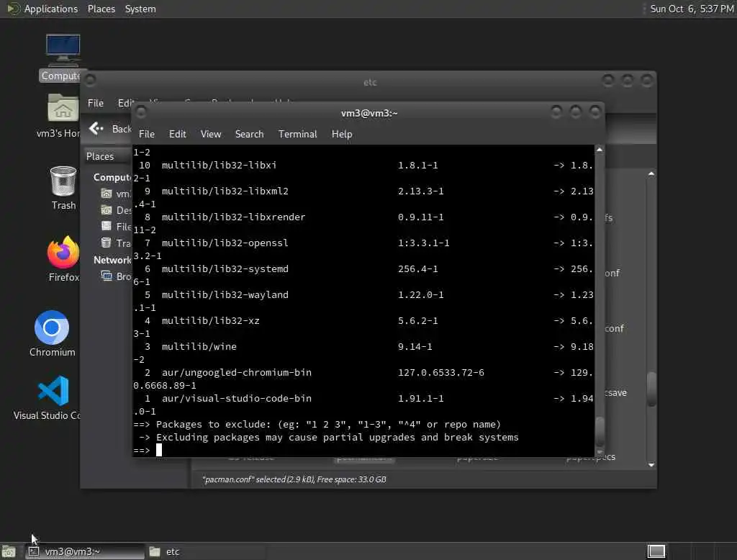Click etc window scrollbar up arrow
Screen dimensions: 737x560
coord(651,174)
